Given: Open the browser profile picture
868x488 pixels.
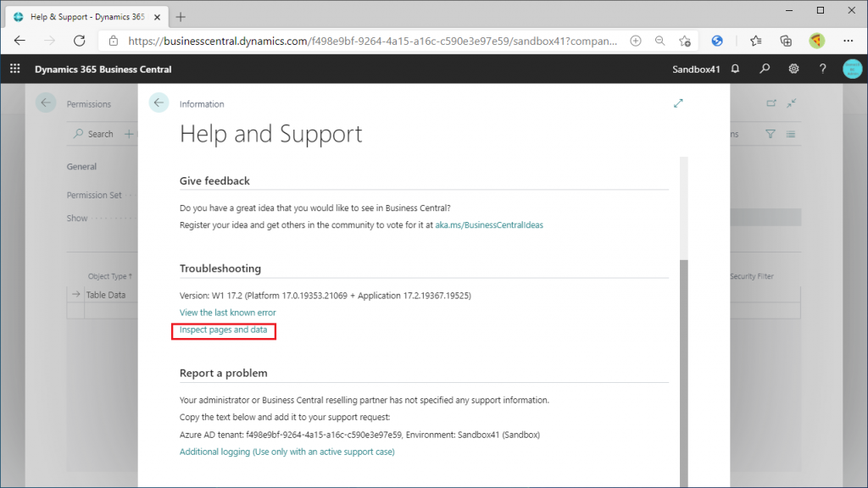Looking at the screenshot, I should pos(816,41).
